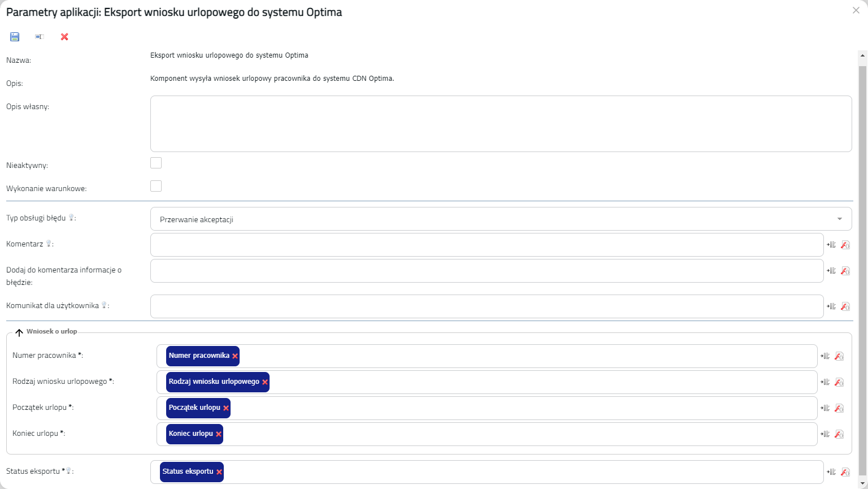Click the vertical scrollbar down arrow
868x489 pixels.
click(862, 484)
